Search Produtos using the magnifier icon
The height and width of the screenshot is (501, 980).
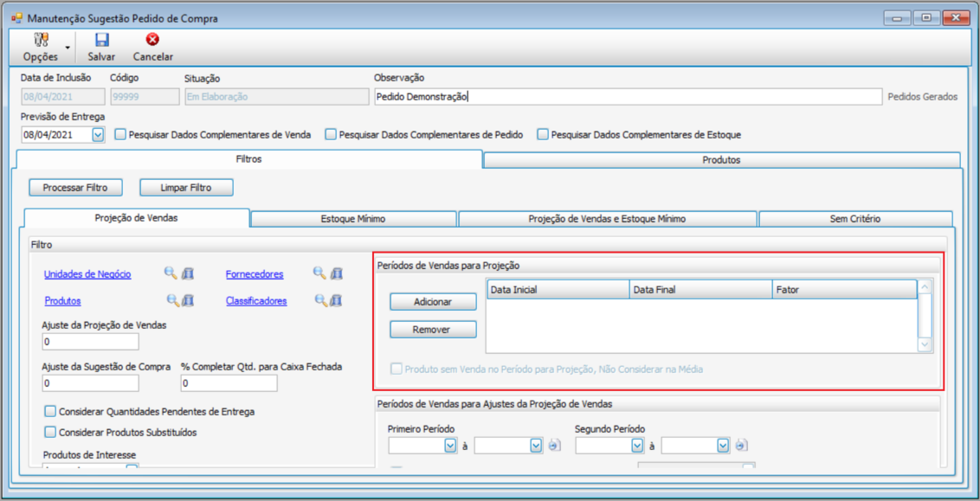coord(172,300)
